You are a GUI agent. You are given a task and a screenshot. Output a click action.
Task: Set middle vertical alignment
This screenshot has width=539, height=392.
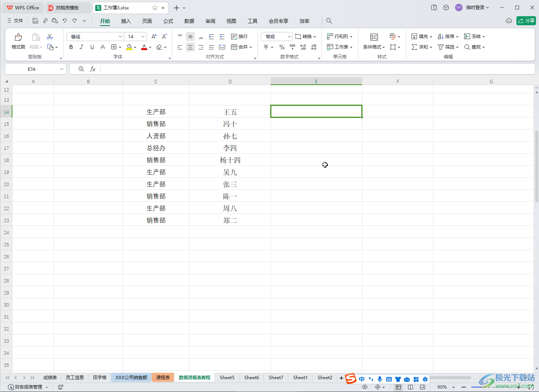(190, 37)
